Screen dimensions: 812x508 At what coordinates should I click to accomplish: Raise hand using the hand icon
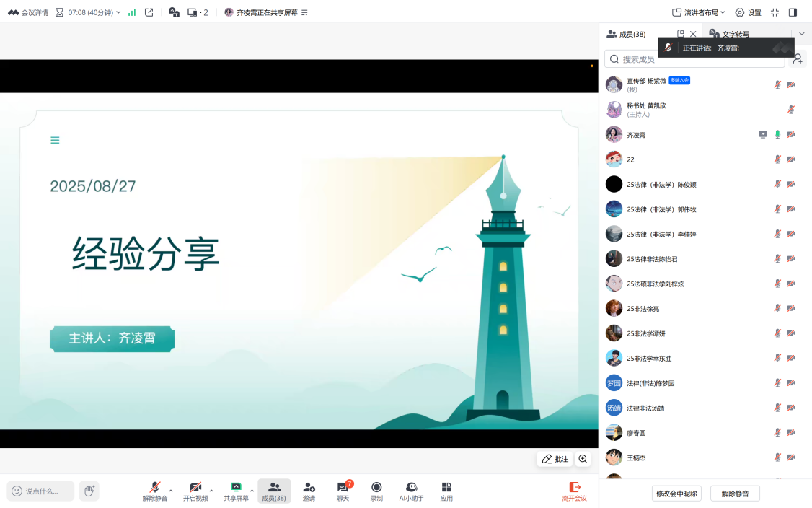coord(89,491)
